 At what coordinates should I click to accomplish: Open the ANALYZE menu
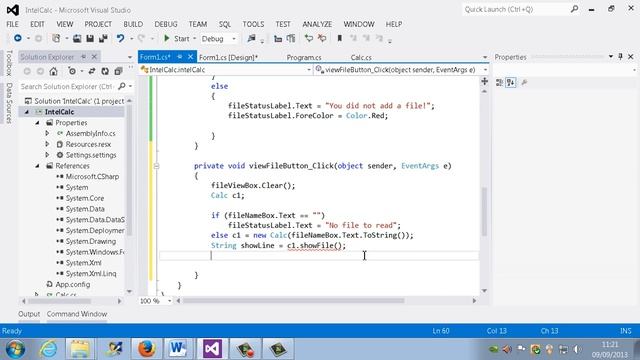click(x=317, y=24)
